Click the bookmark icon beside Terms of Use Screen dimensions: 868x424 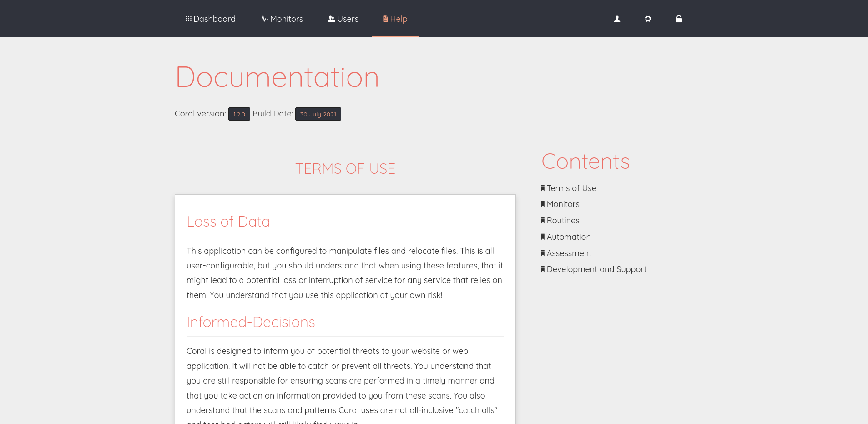(543, 188)
